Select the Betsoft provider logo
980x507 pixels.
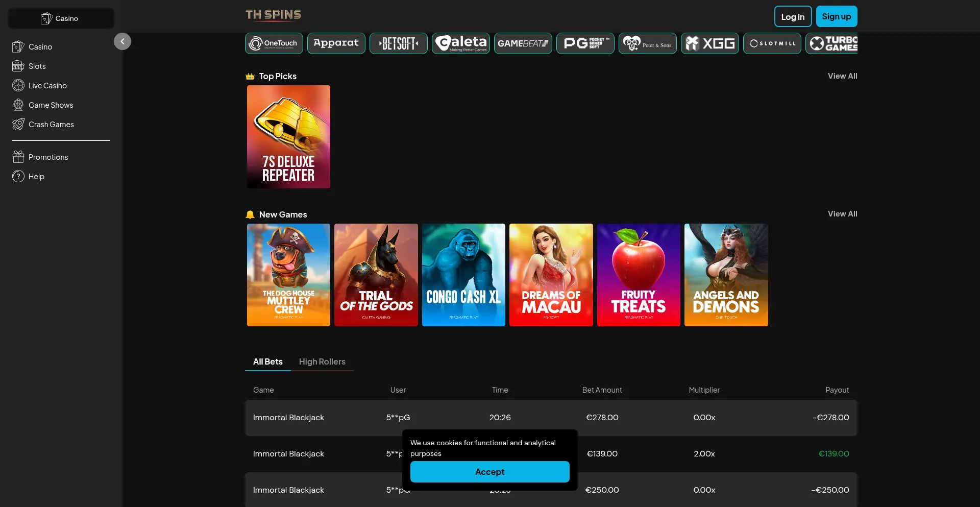tap(399, 43)
